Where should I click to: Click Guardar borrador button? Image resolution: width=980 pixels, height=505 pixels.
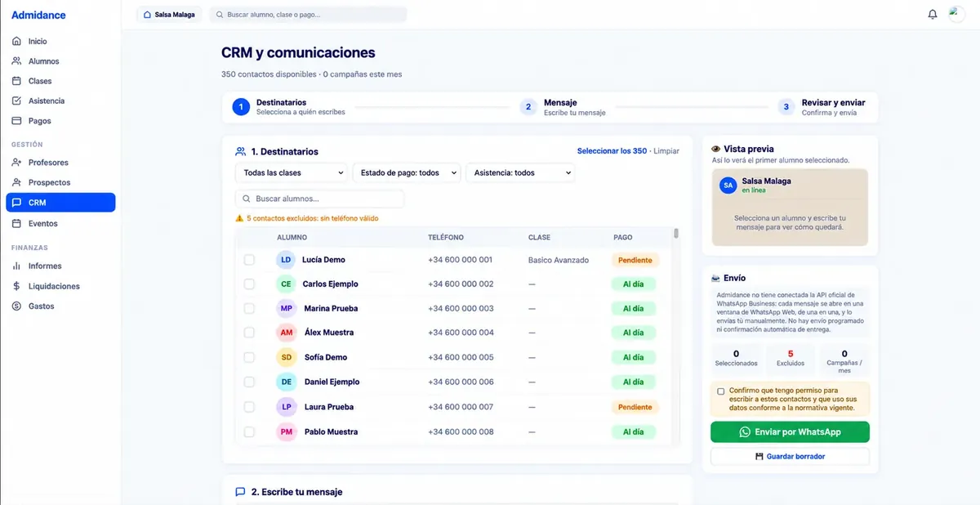click(790, 457)
